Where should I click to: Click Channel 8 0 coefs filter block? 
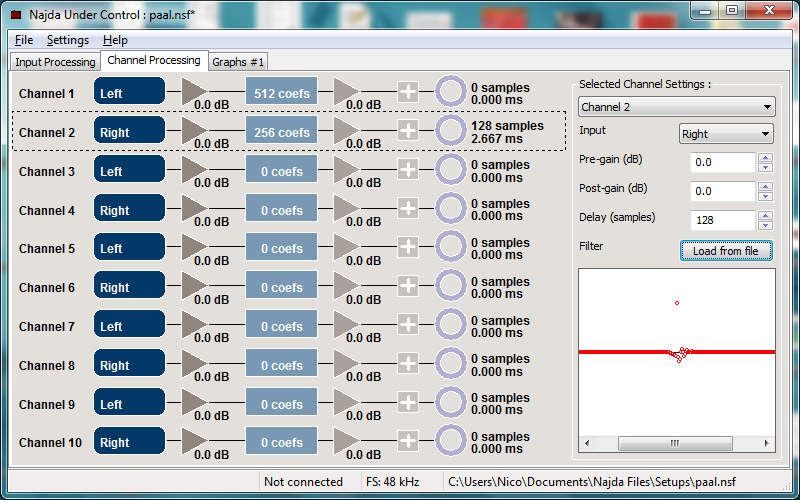282,365
